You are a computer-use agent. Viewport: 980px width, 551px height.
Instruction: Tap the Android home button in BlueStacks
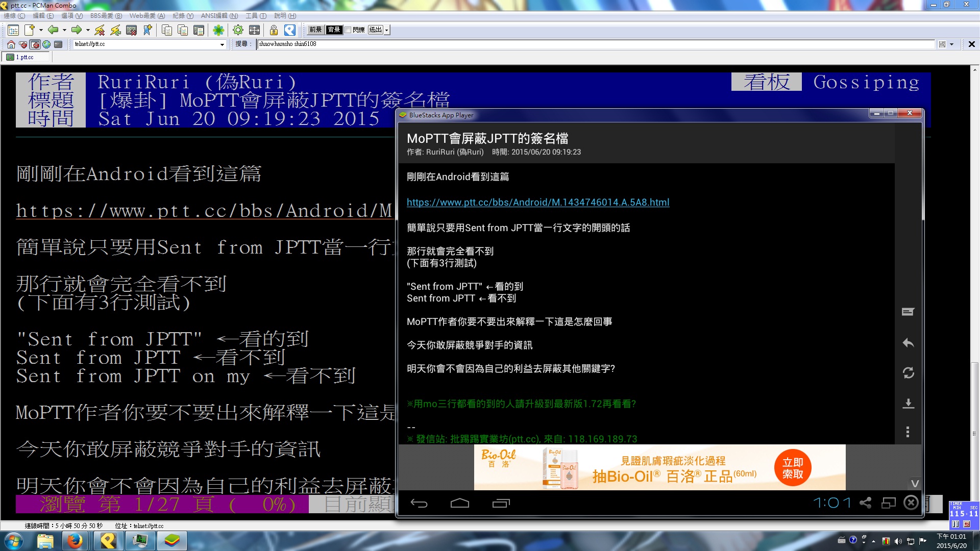coord(460,504)
